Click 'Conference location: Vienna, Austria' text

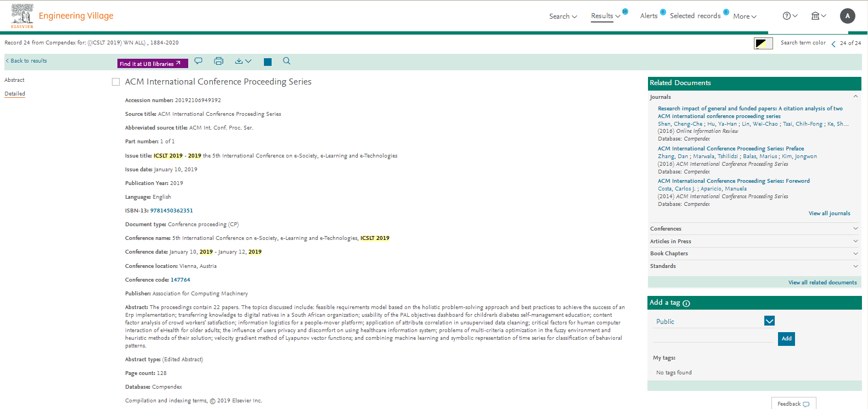point(171,266)
